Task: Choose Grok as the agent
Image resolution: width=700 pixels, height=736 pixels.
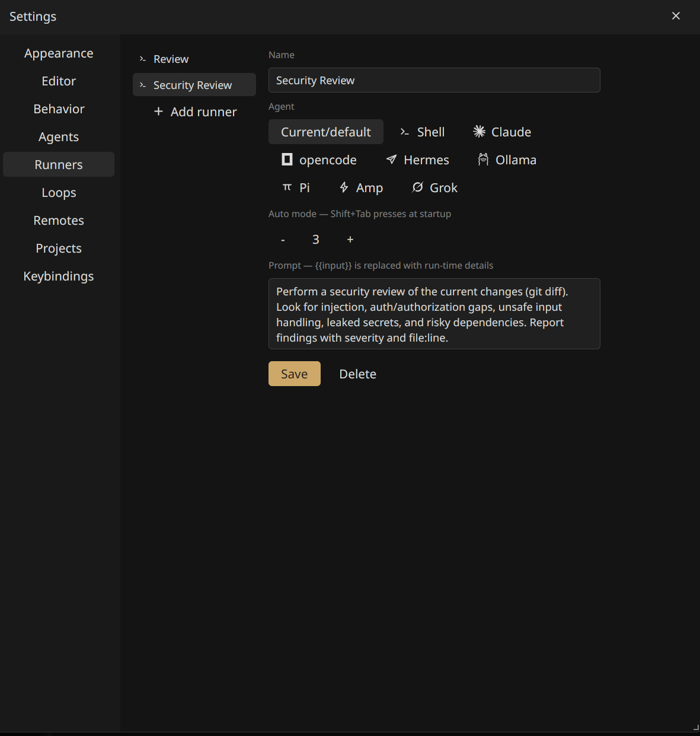Action: 434,187
